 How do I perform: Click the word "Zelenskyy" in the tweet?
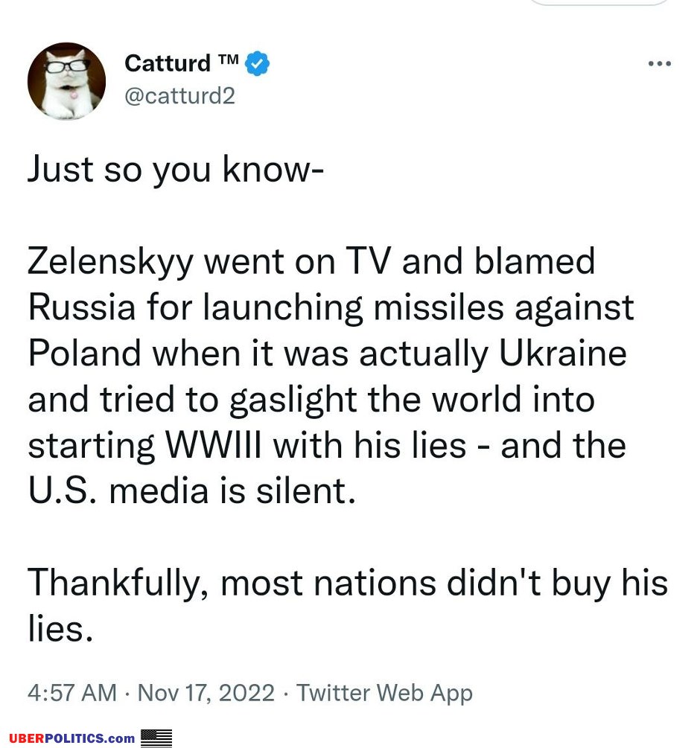pos(111,263)
